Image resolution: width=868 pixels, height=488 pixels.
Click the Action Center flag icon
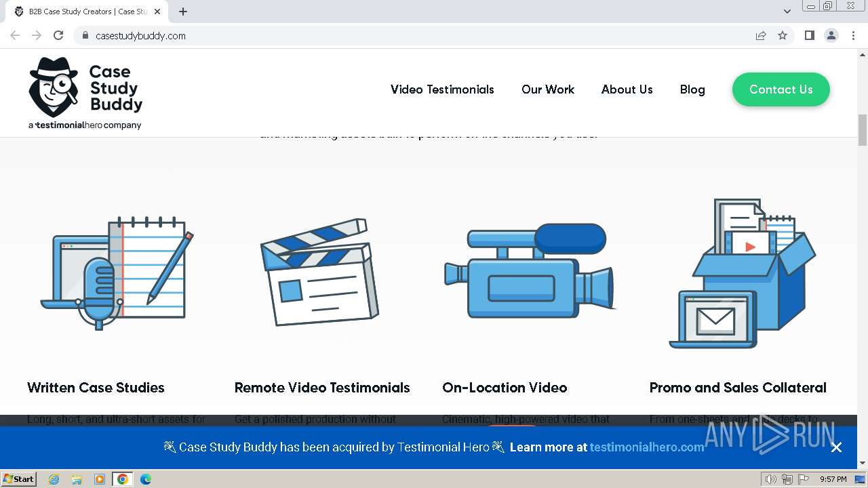804,479
